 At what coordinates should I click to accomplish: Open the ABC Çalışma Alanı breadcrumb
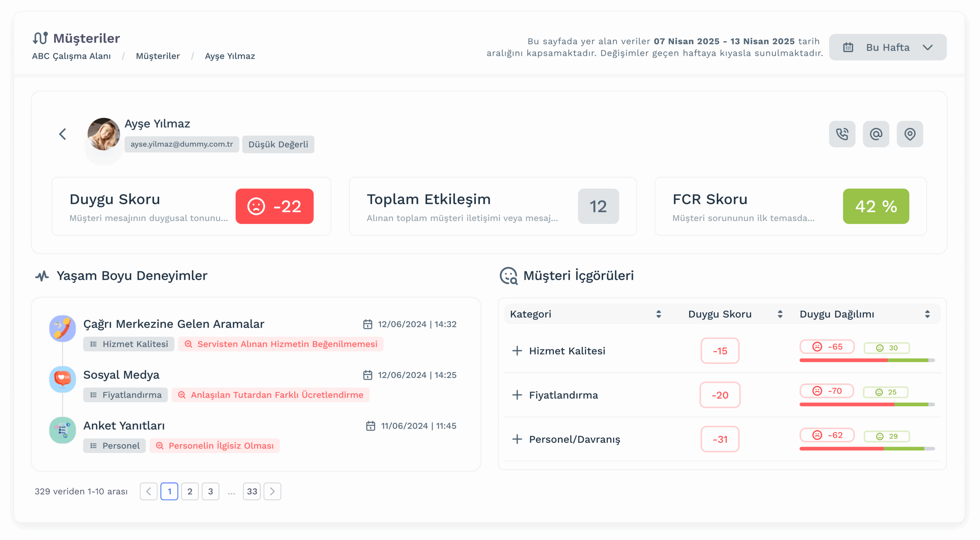tap(71, 56)
